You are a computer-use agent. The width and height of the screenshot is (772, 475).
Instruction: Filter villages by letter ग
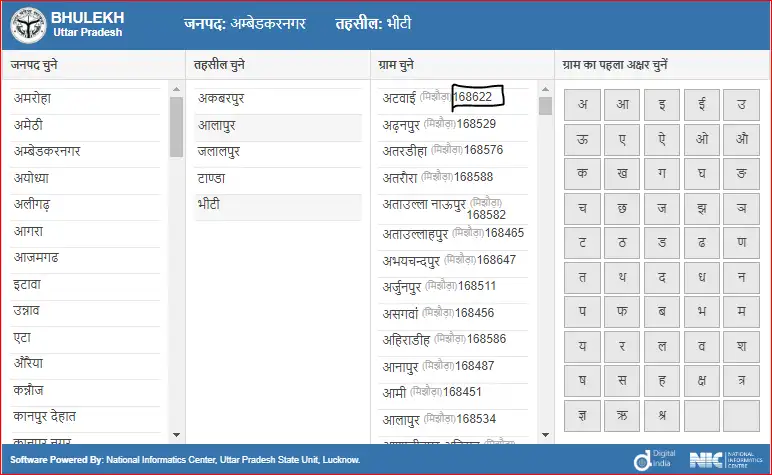pos(662,174)
